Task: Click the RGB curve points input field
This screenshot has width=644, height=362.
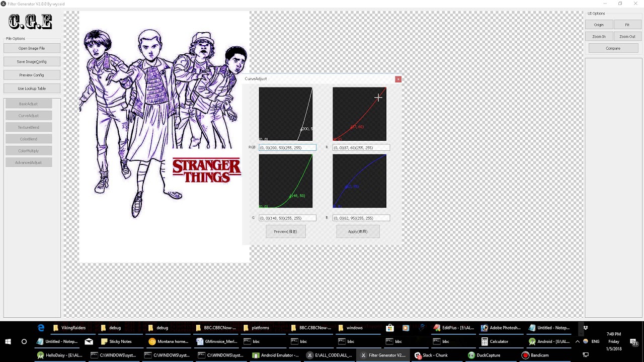Action: pyautogui.click(x=287, y=148)
